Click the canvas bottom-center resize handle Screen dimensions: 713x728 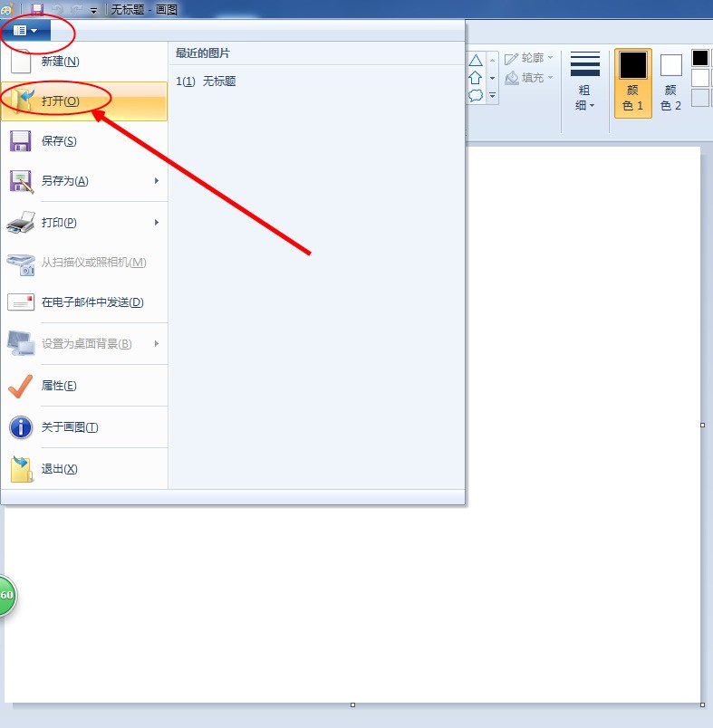tap(353, 704)
